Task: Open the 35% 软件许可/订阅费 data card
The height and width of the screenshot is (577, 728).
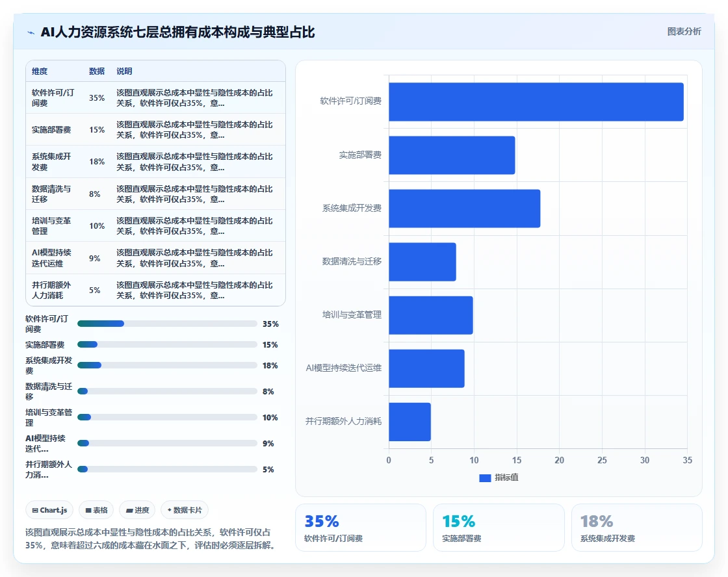Action: (361, 528)
